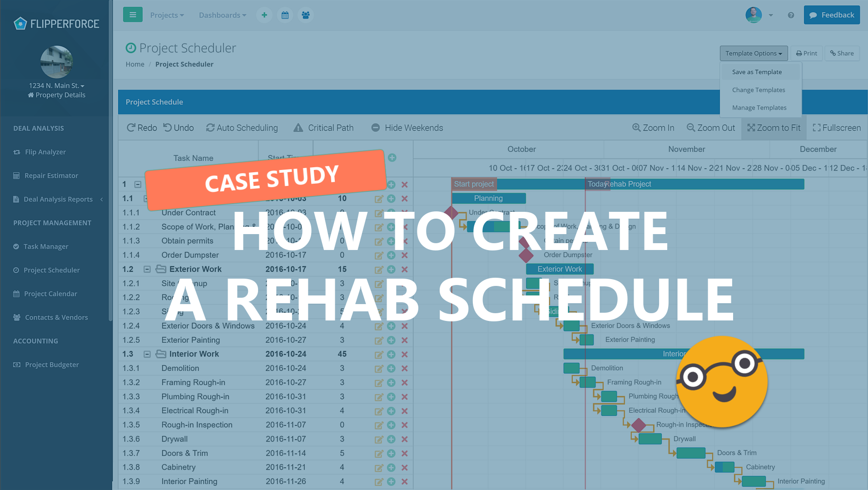Edit the Electrical Rough-in row
Screen dimensions: 868x490
[x=379, y=411]
